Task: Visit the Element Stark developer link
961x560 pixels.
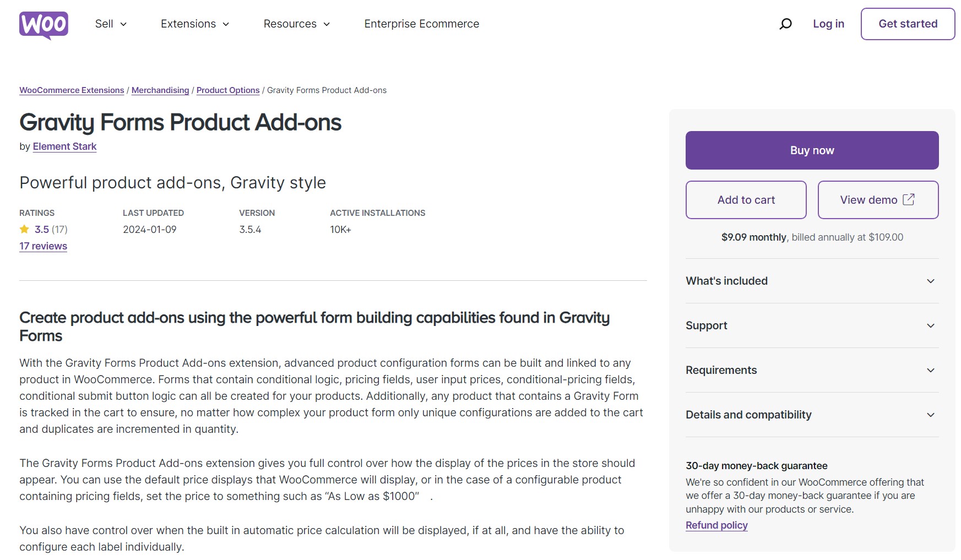Action: [64, 146]
